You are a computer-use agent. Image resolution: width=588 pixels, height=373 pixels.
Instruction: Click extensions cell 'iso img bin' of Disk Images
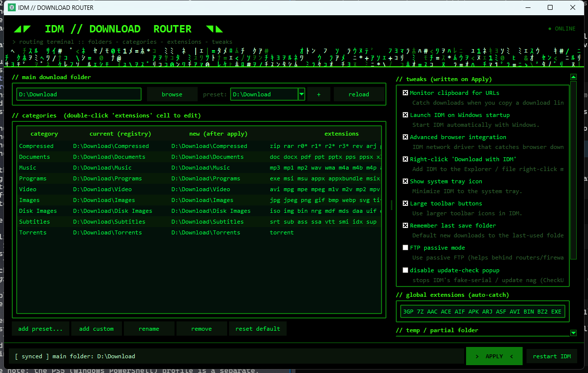(x=325, y=211)
